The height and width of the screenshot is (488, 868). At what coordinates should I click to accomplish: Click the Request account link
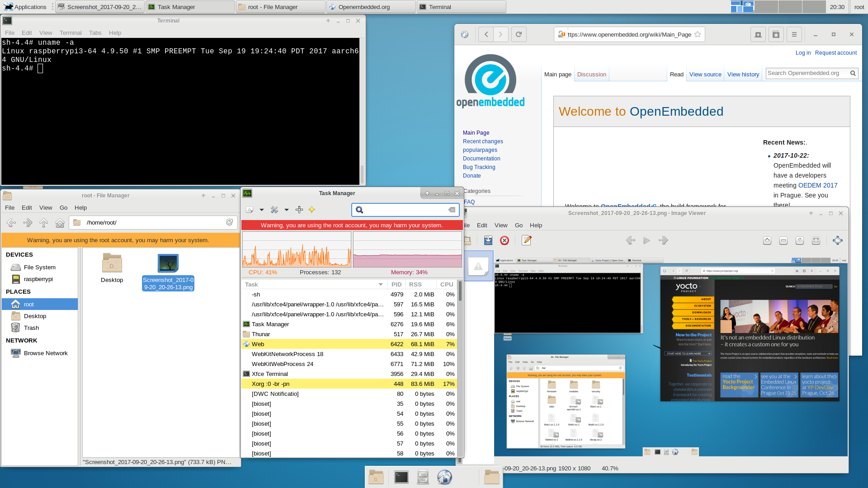[x=836, y=53]
